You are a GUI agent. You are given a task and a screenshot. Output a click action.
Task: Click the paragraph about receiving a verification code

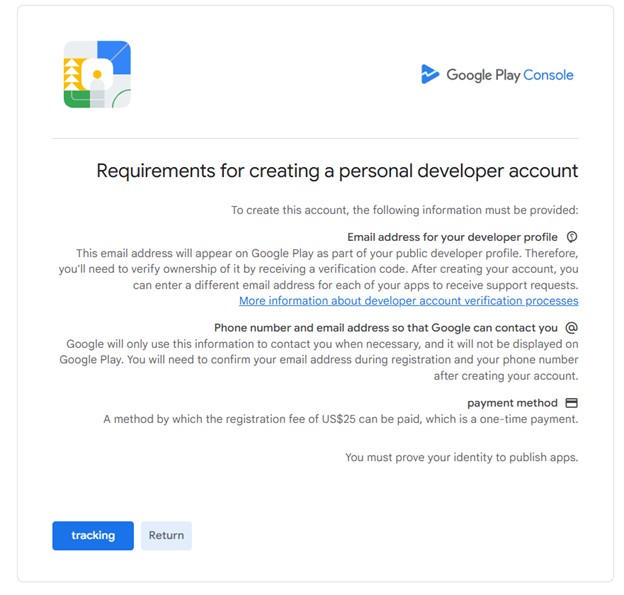click(327, 269)
